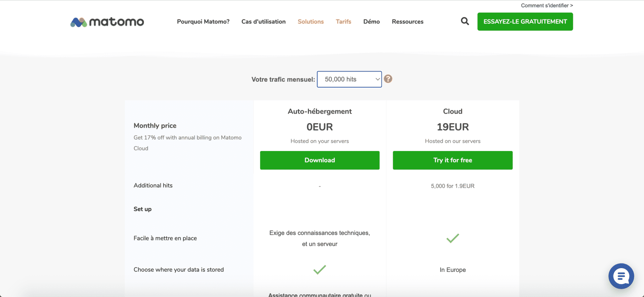Open the Solutions menu
Image resolution: width=644 pixels, height=297 pixels.
(311, 22)
